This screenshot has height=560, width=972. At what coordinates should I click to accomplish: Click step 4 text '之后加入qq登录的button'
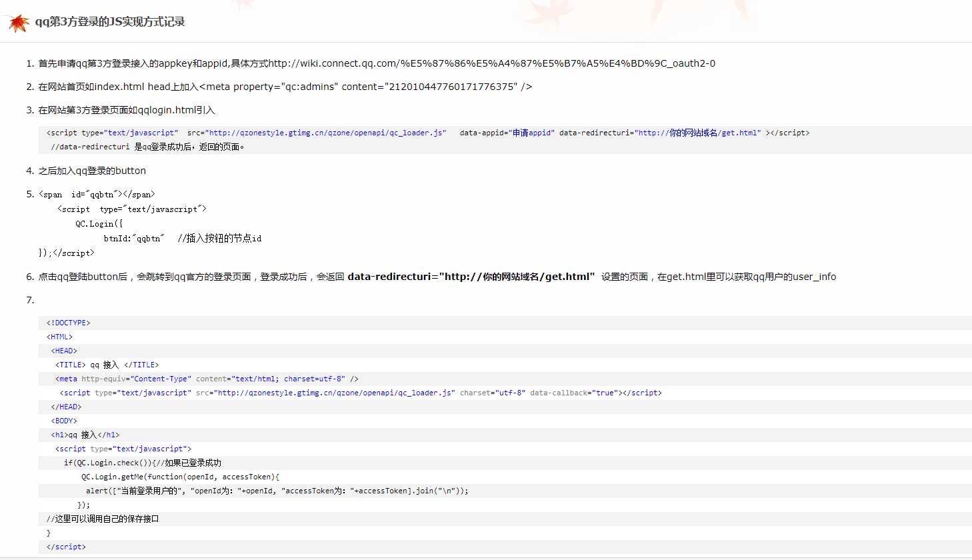(x=92, y=171)
